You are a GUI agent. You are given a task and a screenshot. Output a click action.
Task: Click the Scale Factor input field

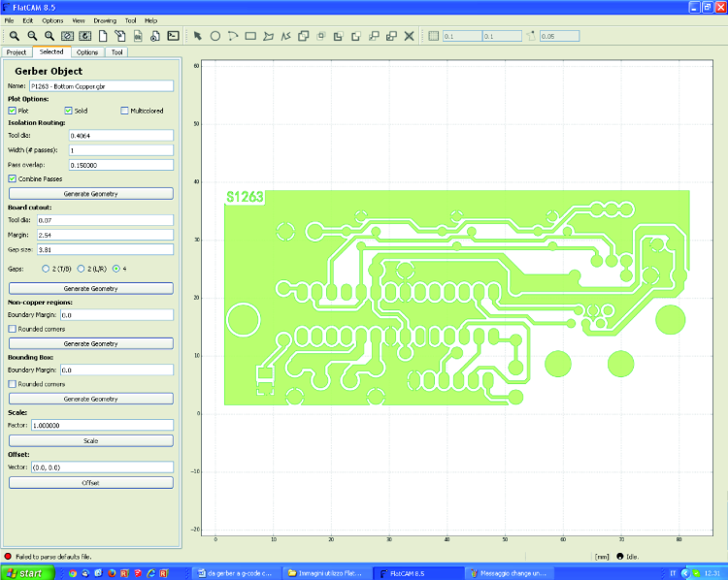click(103, 425)
